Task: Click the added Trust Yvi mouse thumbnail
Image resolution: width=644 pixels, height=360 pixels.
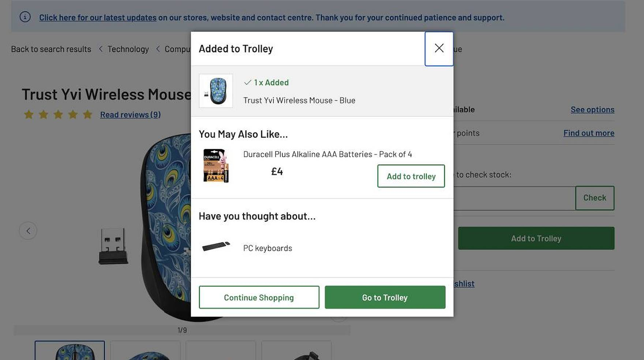Action: (x=216, y=91)
